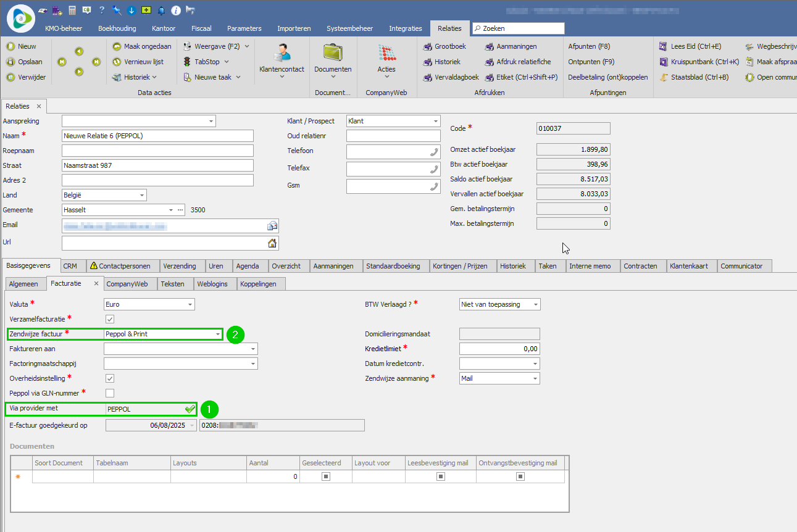Open the BTW Verlaagd dropdown
The height and width of the screenshot is (532, 797).
pos(535,304)
